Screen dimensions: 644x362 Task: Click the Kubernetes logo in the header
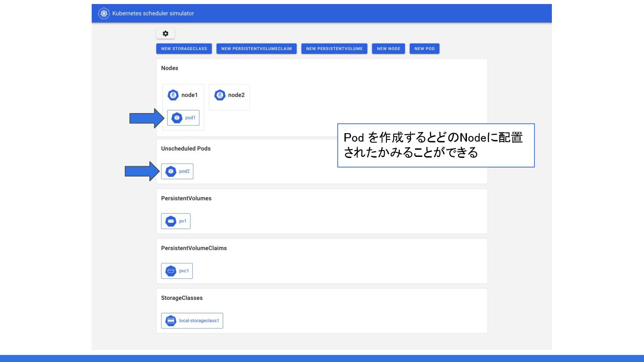pos(104,13)
